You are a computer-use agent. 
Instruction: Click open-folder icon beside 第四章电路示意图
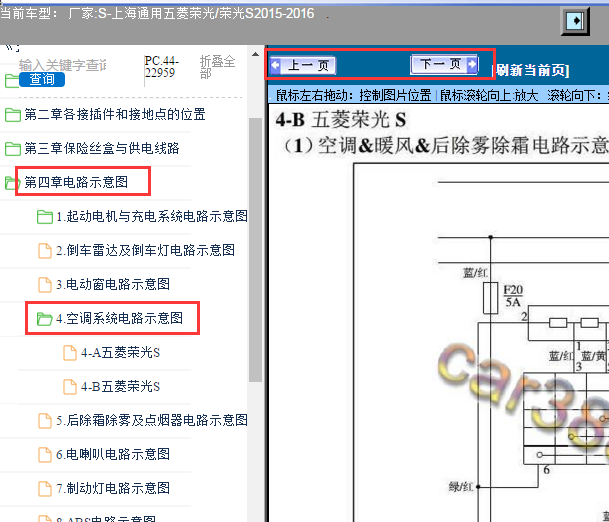point(13,183)
